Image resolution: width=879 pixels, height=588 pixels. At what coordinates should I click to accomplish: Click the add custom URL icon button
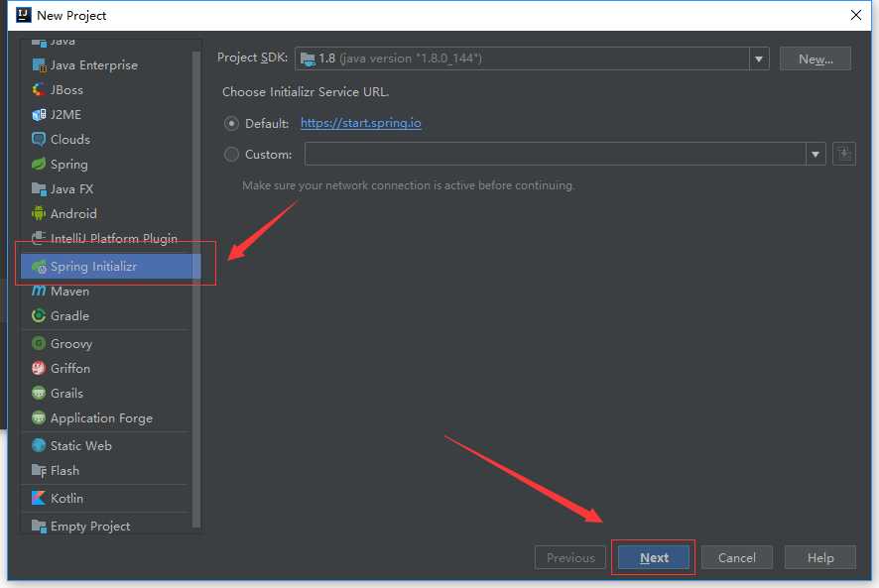click(x=844, y=154)
